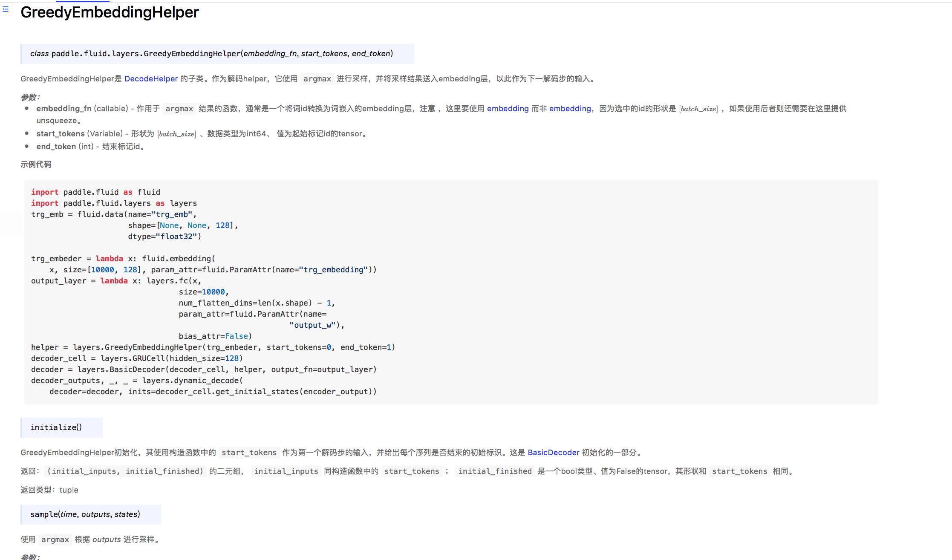Click the GreedyEmbeddingHelper page heading

click(110, 12)
